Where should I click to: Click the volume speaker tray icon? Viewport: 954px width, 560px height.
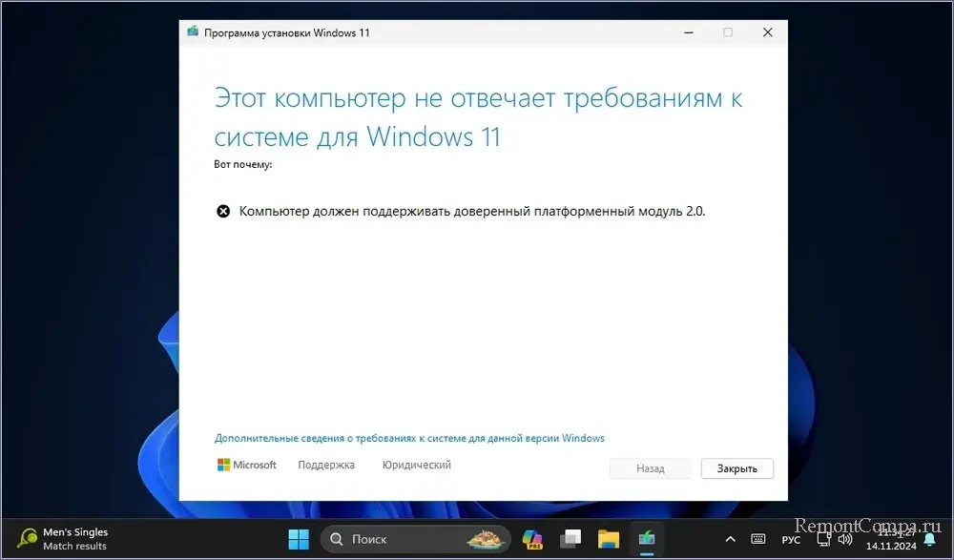pyautogui.click(x=845, y=539)
